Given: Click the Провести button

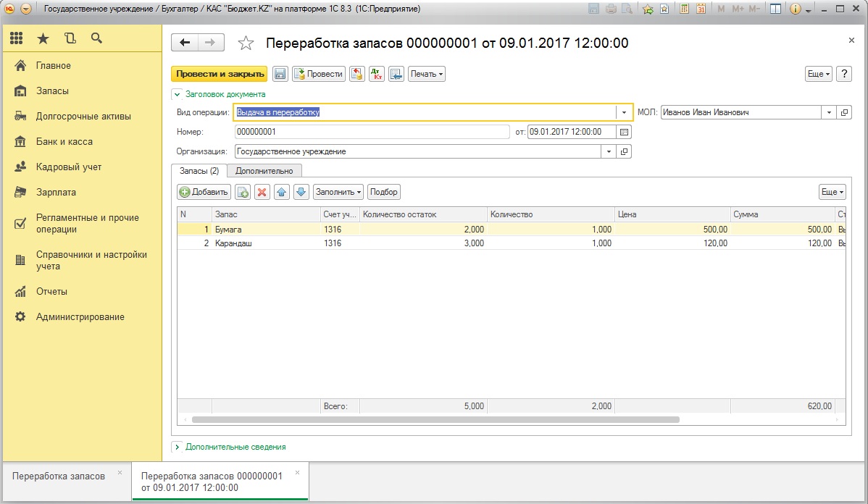Looking at the screenshot, I should click(x=319, y=74).
